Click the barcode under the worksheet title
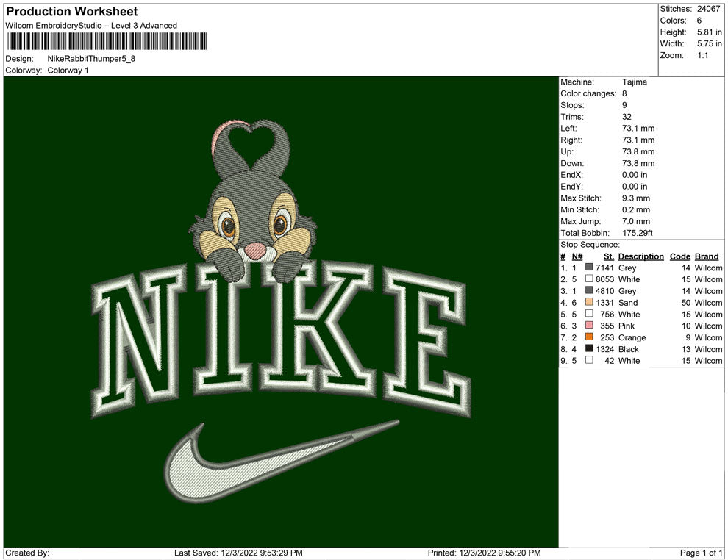728x560 pixels. tap(107, 41)
